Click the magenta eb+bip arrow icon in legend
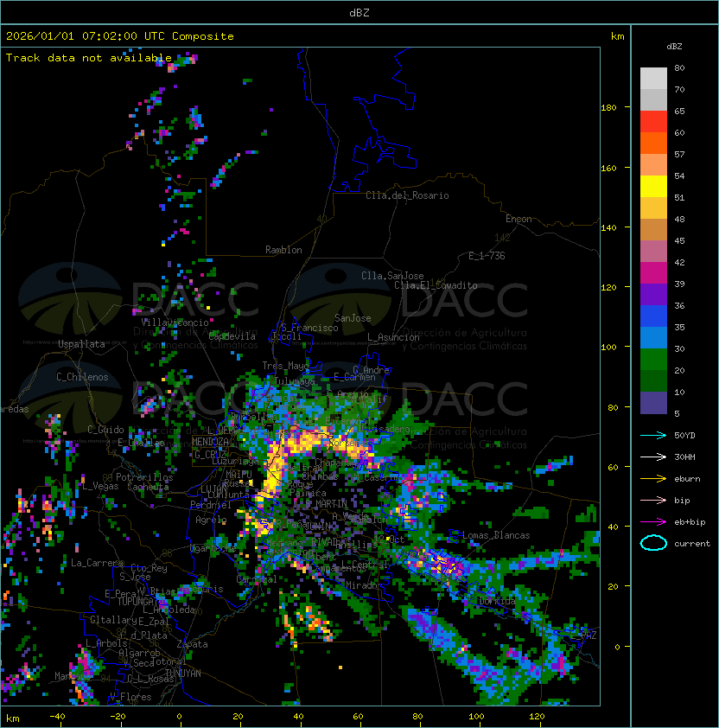The width and height of the screenshot is (719, 728). (x=653, y=522)
